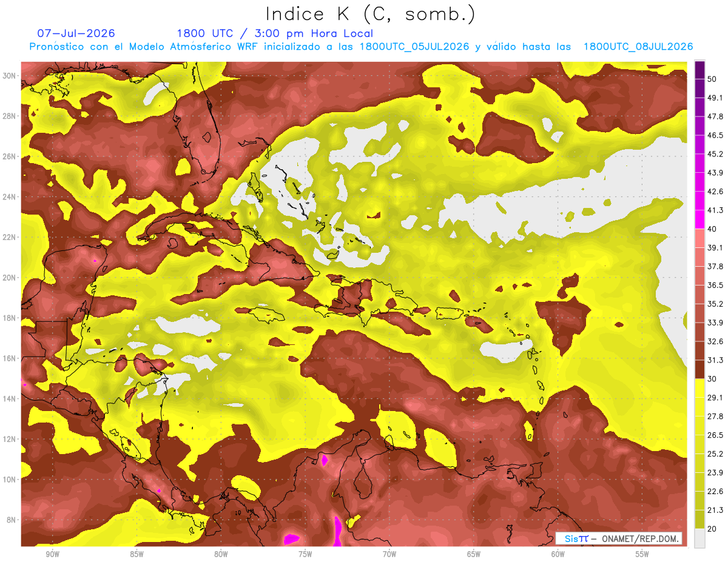
Task: Click the colorbar value 36.5
Action: pos(715,285)
